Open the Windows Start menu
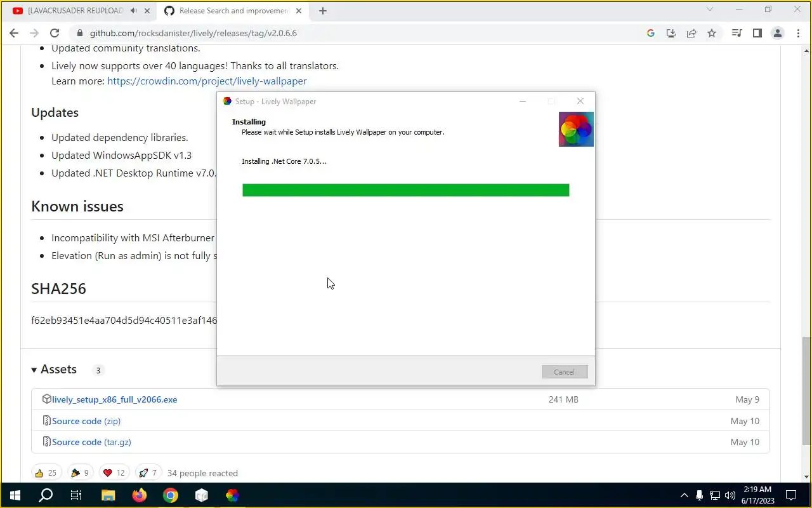The height and width of the screenshot is (508, 812). click(15, 495)
